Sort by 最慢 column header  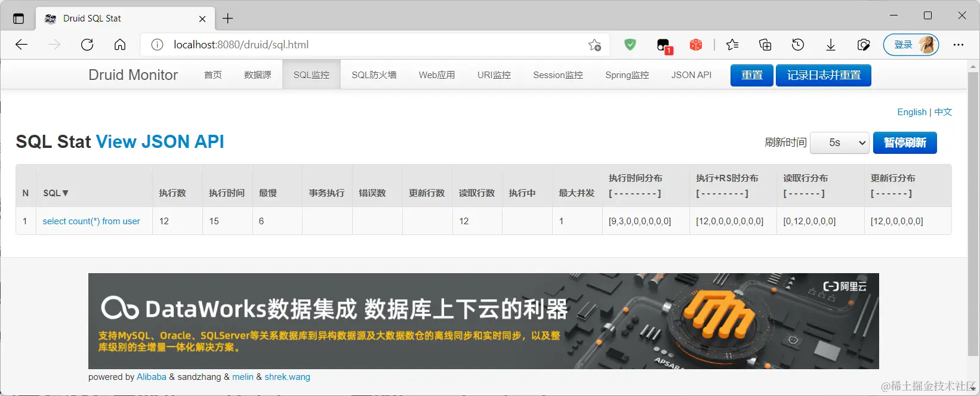(x=268, y=193)
